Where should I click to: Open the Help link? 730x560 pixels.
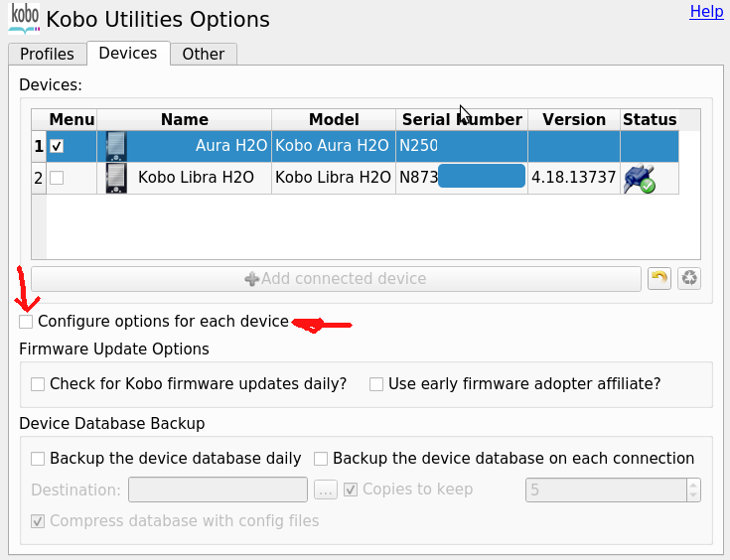pyautogui.click(x=706, y=11)
